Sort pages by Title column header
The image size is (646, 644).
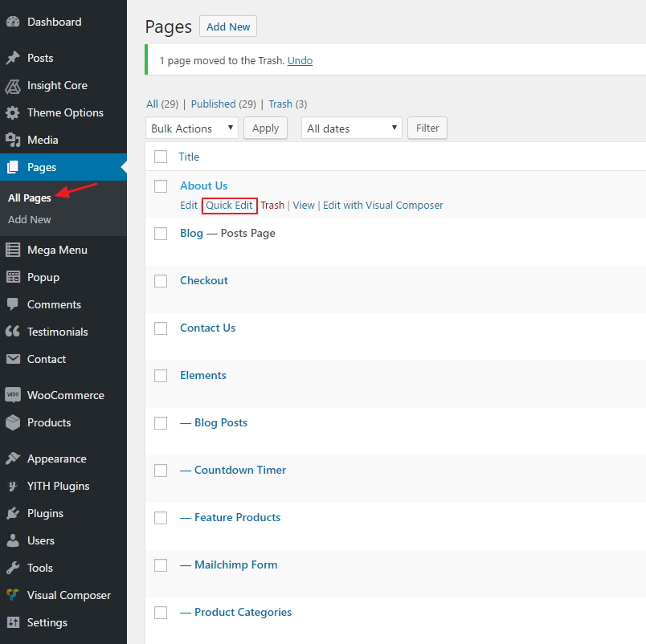click(189, 157)
